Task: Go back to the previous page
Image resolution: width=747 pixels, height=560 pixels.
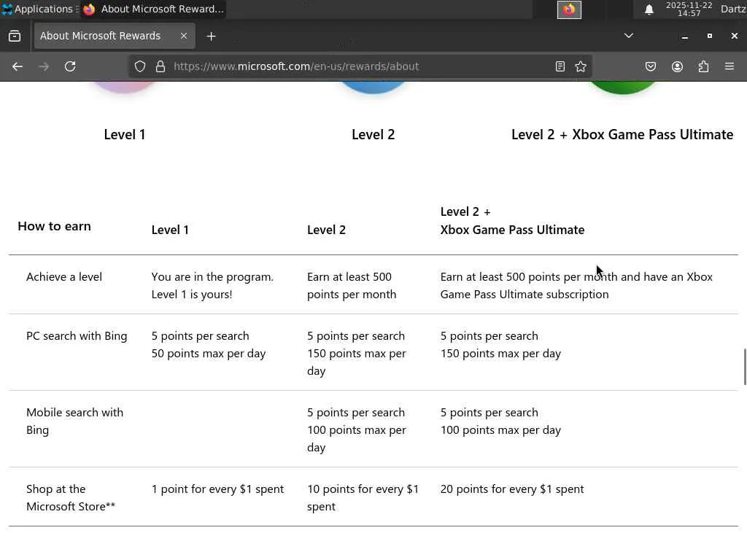Action: coord(18,66)
